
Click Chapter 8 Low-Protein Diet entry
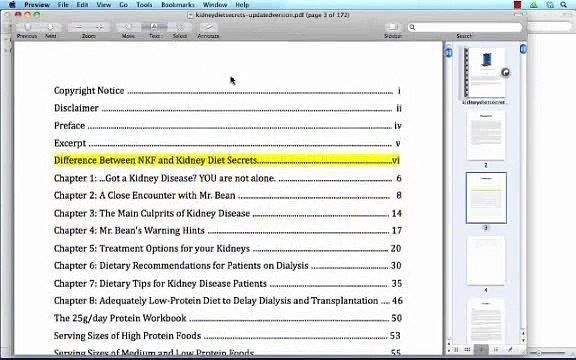pyautogui.click(x=228, y=301)
